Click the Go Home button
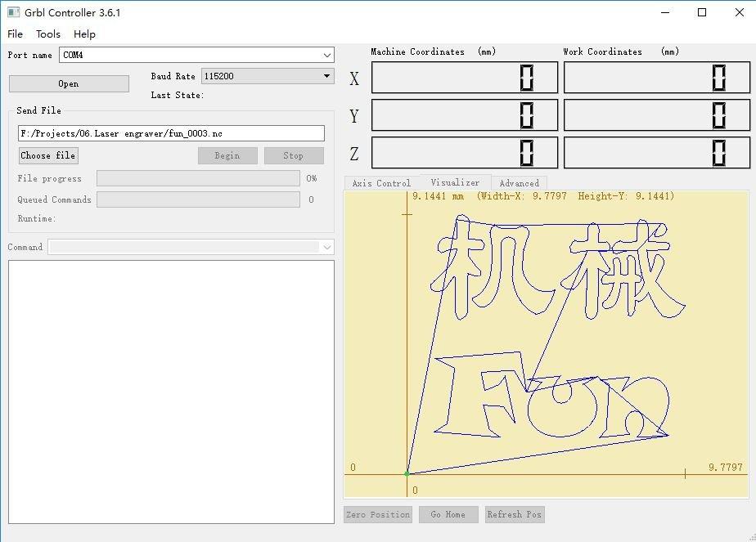 (448, 514)
